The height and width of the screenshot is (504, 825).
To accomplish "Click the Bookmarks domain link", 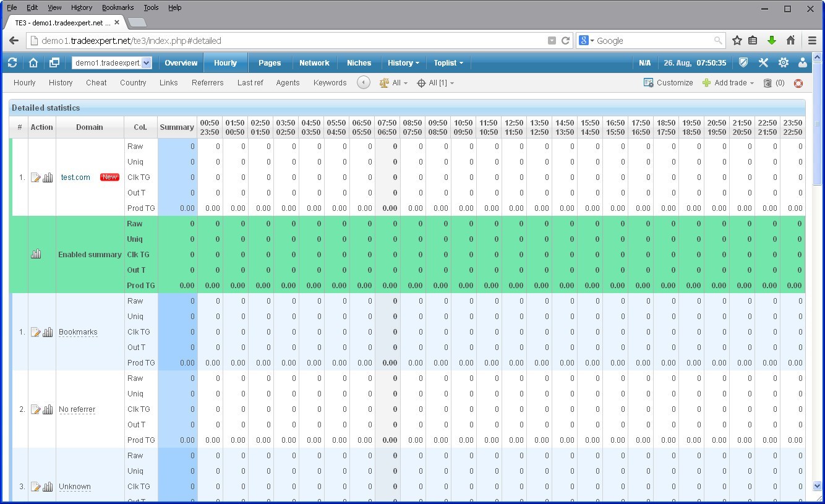I will tap(78, 332).
